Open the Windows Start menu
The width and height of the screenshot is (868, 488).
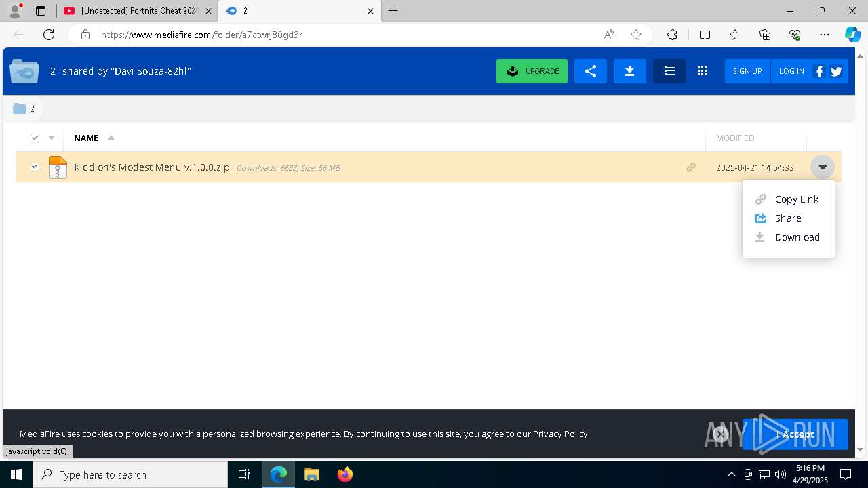pos(16,474)
